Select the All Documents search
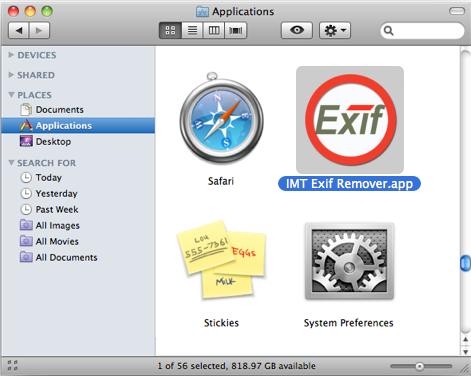The height and width of the screenshot is (376, 471). click(x=78, y=257)
